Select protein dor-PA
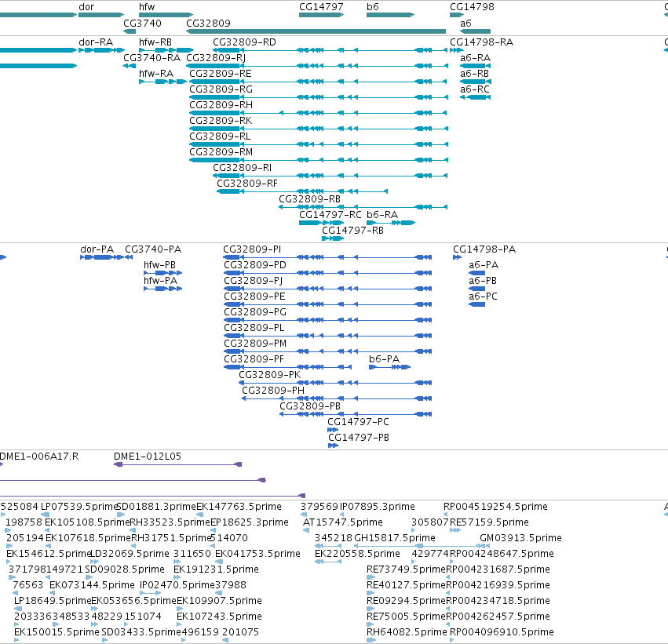The width and height of the screenshot is (668, 644). click(97, 249)
